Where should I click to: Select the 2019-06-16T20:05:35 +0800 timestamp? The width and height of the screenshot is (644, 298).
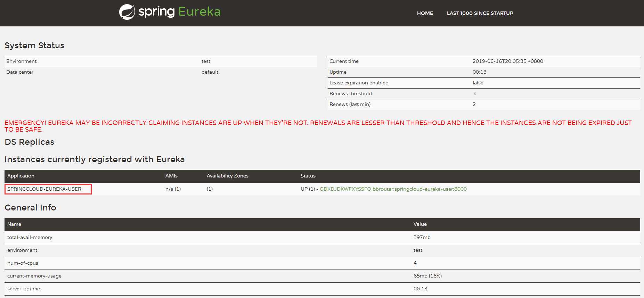point(508,61)
